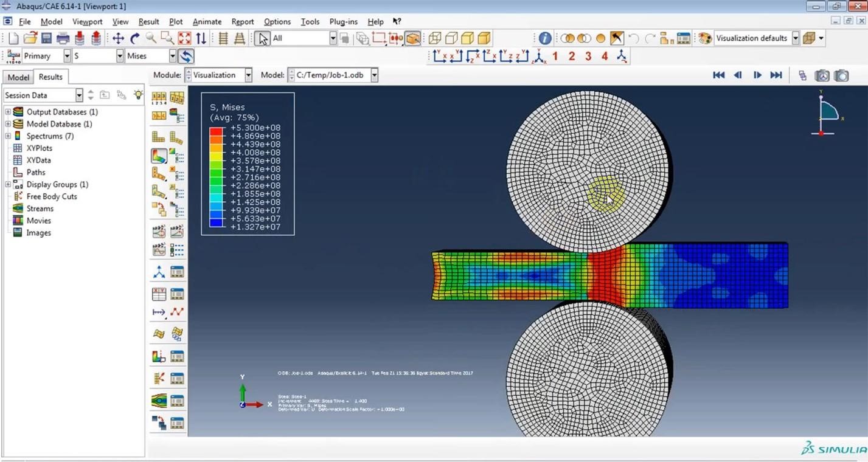Step to the next frame
Image resolution: width=868 pixels, height=462 pixels.
[x=757, y=75]
